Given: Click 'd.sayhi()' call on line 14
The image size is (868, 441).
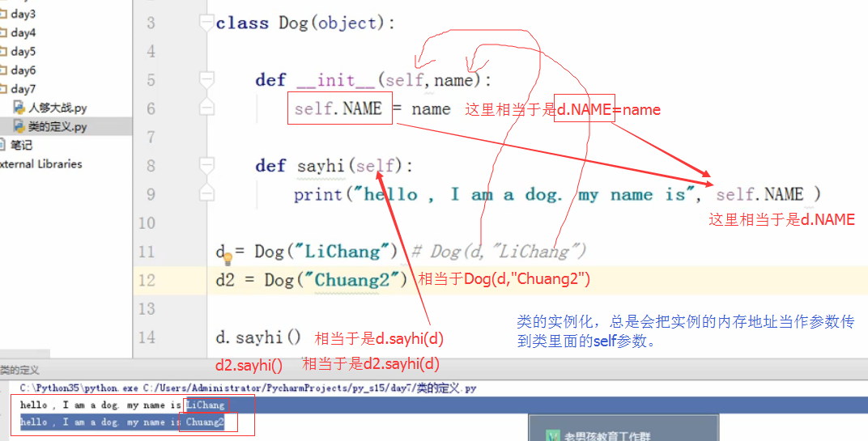Looking at the screenshot, I should tap(258, 337).
